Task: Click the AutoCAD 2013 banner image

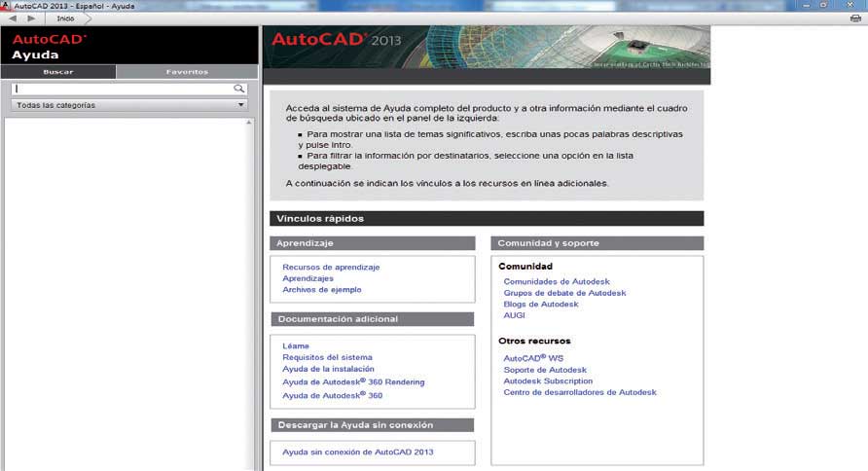Action: 488,47
